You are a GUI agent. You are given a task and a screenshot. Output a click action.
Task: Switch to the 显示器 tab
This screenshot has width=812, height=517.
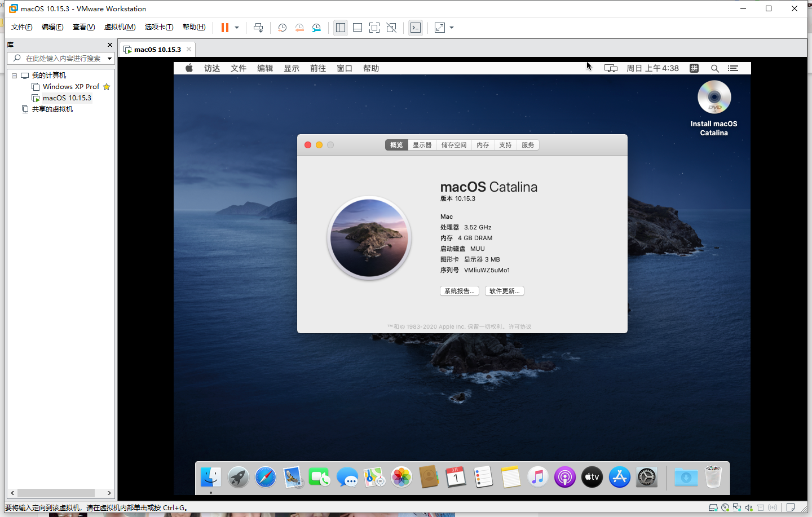click(422, 145)
